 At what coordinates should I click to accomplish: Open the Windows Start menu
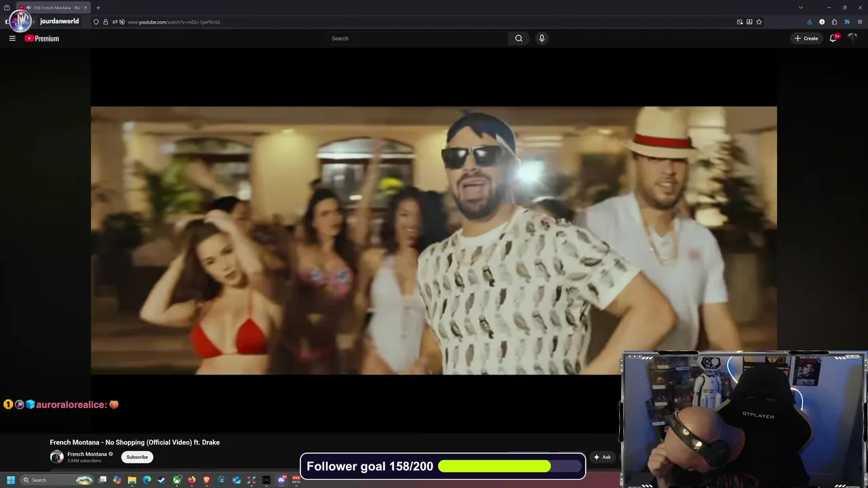click(x=11, y=480)
